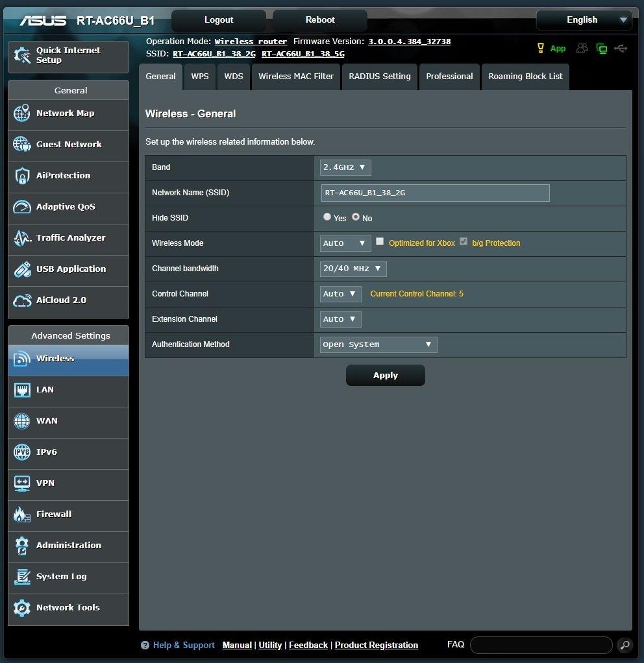Open the Wireless Mode dropdown
644x663 pixels.
(x=345, y=243)
